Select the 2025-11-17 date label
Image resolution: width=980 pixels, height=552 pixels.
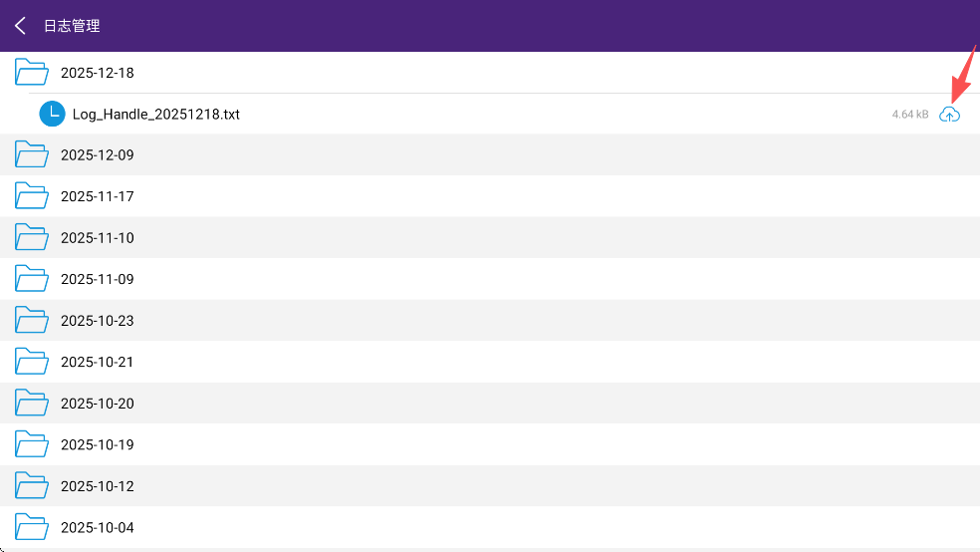pos(98,196)
